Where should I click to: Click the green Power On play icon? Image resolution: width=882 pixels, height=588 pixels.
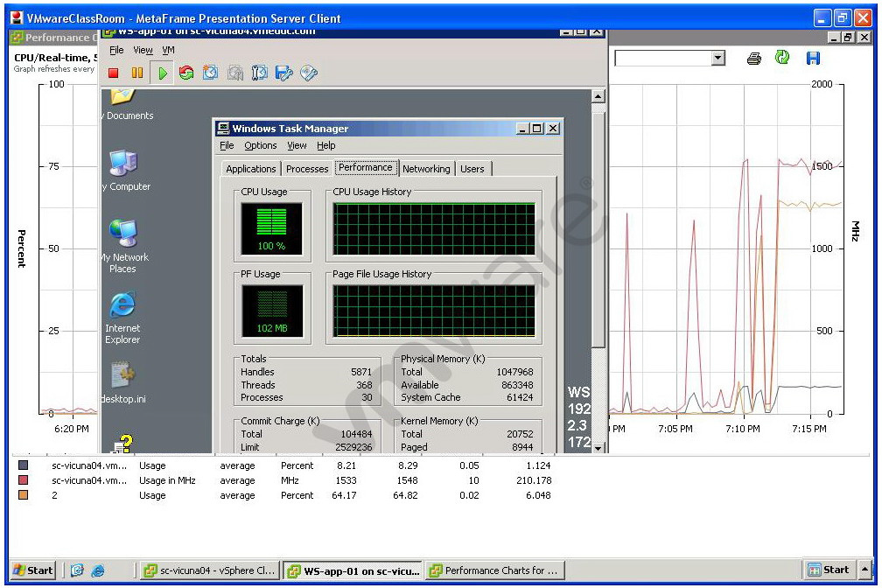pyautogui.click(x=163, y=73)
